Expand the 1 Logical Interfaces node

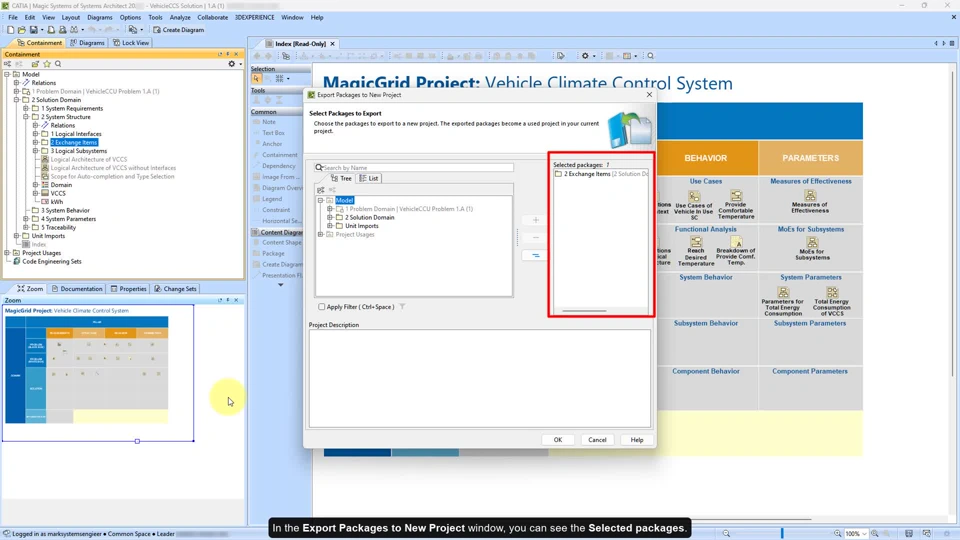pyautogui.click(x=36, y=133)
